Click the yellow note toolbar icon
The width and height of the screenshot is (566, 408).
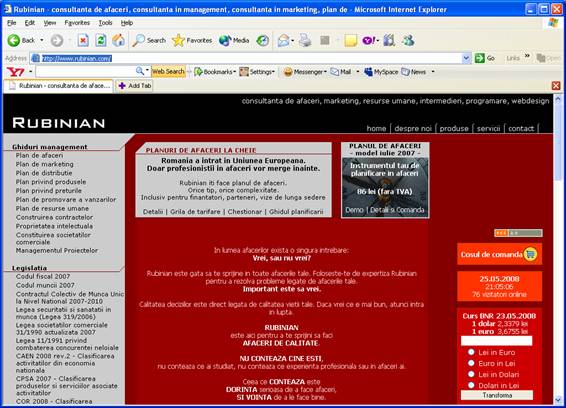tap(351, 40)
